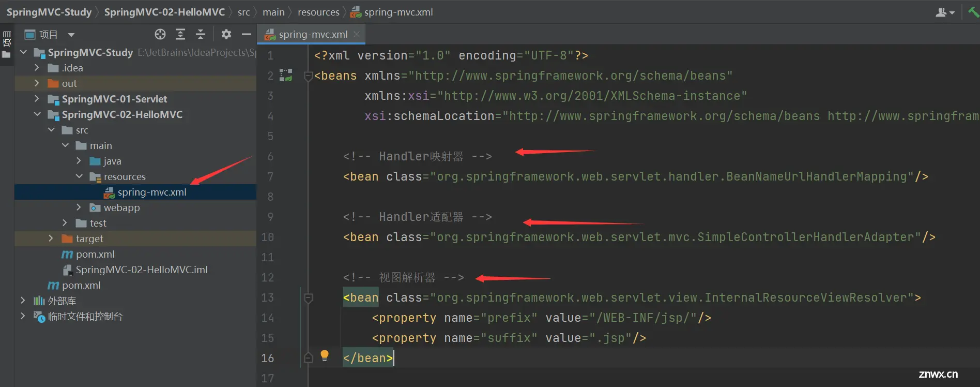
Task: Click the green build hammer icon
Action: point(973,12)
